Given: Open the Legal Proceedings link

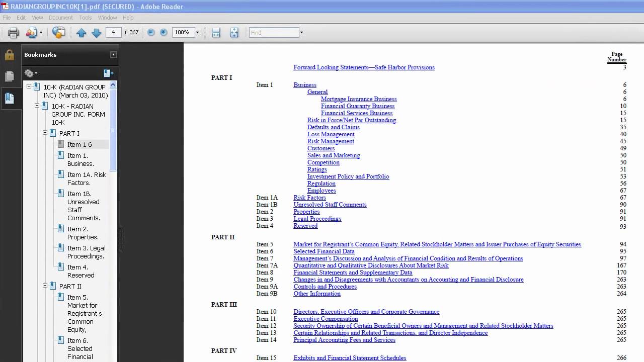Looking at the screenshot, I should coord(317,219).
